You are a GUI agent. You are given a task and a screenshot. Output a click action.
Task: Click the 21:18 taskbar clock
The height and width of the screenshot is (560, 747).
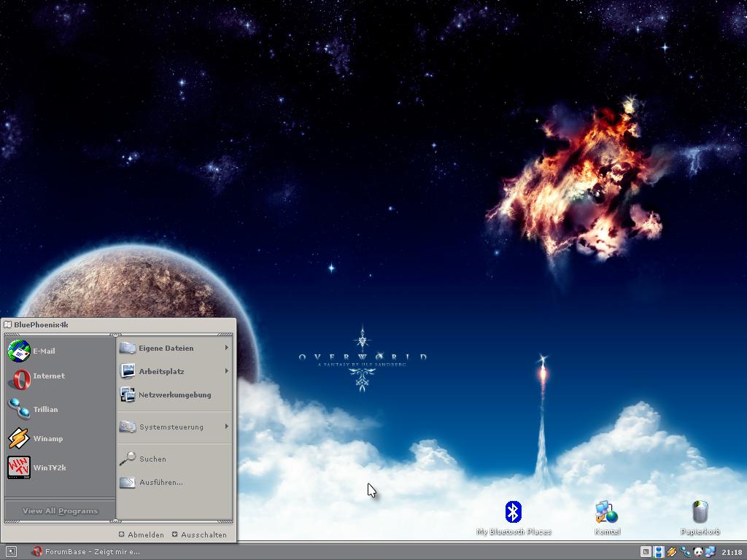point(731,553)
